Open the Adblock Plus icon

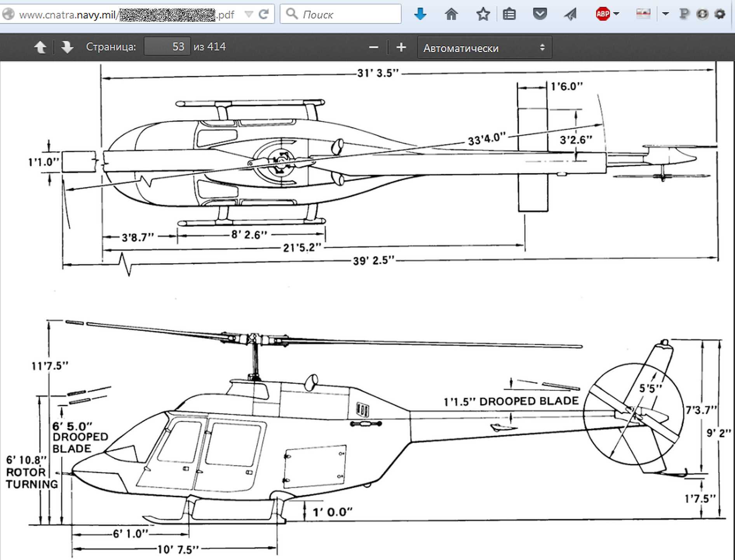tap(603, 14)
